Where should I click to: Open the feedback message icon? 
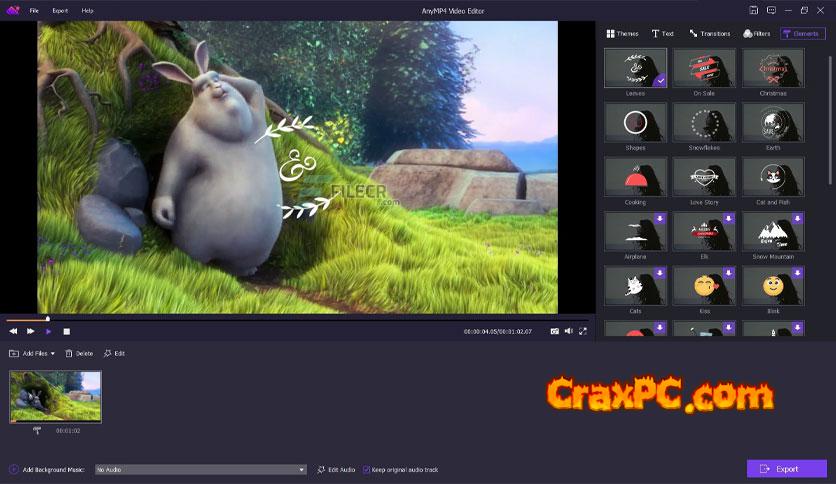pos(771,10)
